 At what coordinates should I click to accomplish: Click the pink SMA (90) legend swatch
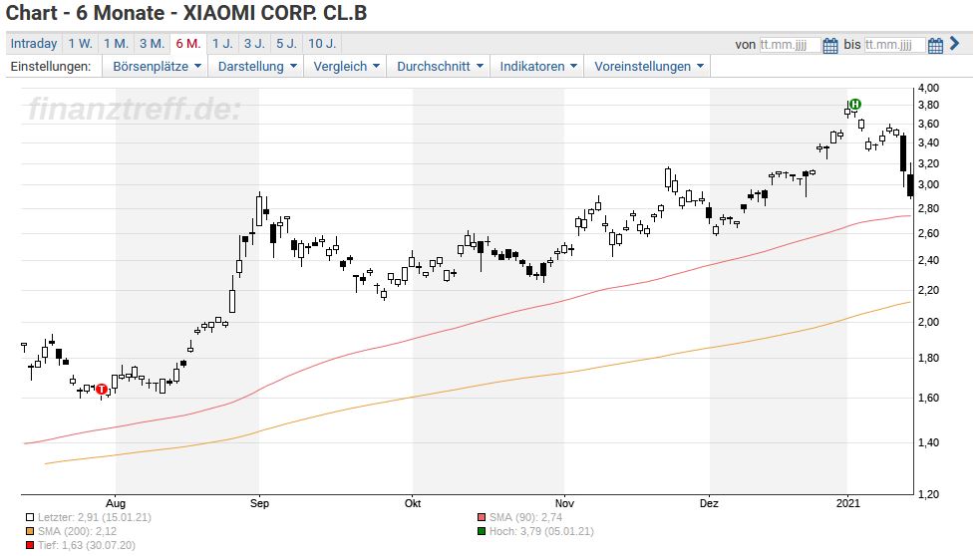click(x=481, y=517)
